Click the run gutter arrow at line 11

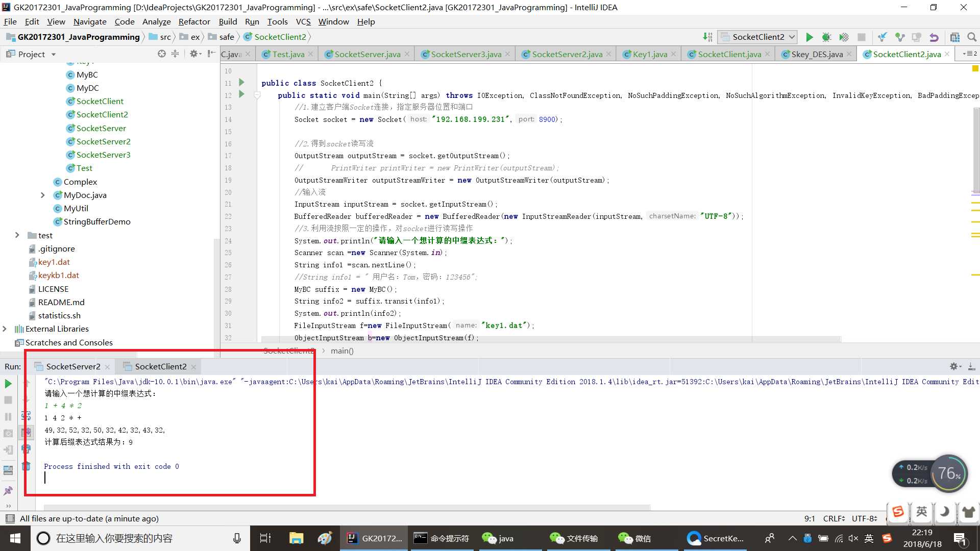(242, 82)
